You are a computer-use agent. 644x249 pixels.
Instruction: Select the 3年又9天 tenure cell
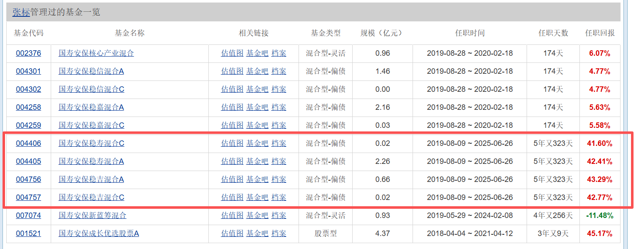pyautogui.click(x=553, y=233)
